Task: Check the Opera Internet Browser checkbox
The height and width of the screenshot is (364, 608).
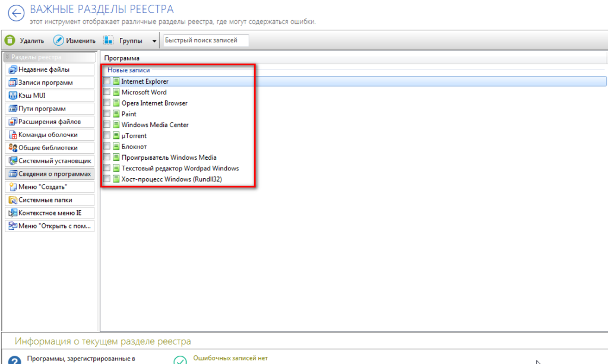Action: [x=107, y=103]
